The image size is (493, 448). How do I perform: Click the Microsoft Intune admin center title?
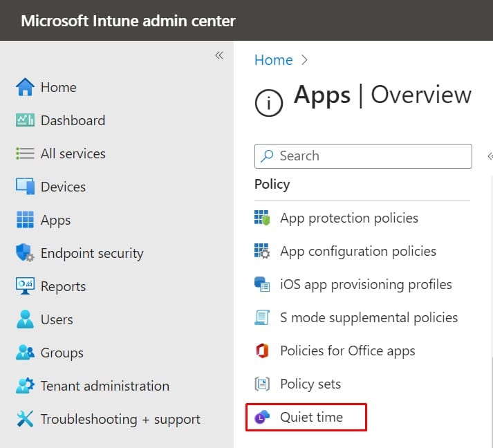click(129, 21)
